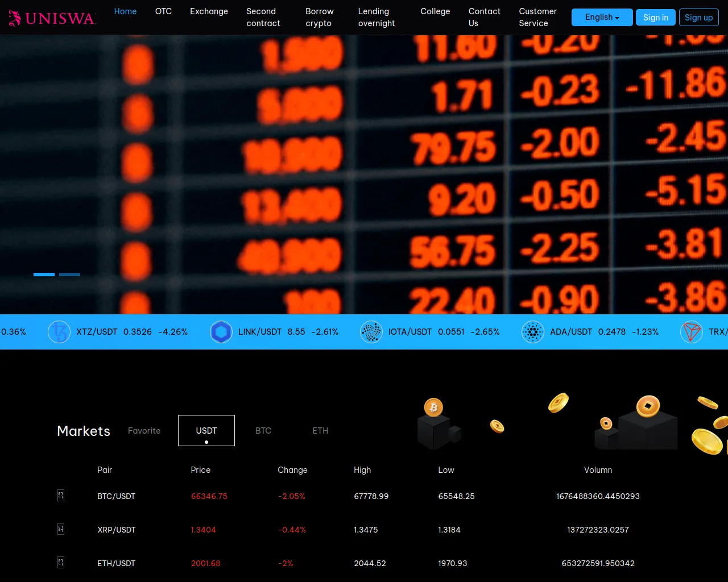Toggle favorite icon beside XRP/USDT row
Screen dimensions: 728x582
click(x=61, y=529)
